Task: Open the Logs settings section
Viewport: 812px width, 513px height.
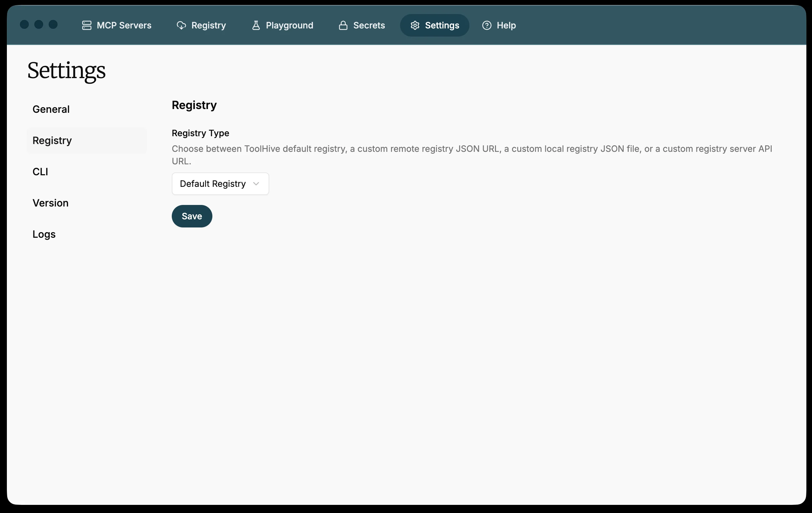Action: [44, 234]
